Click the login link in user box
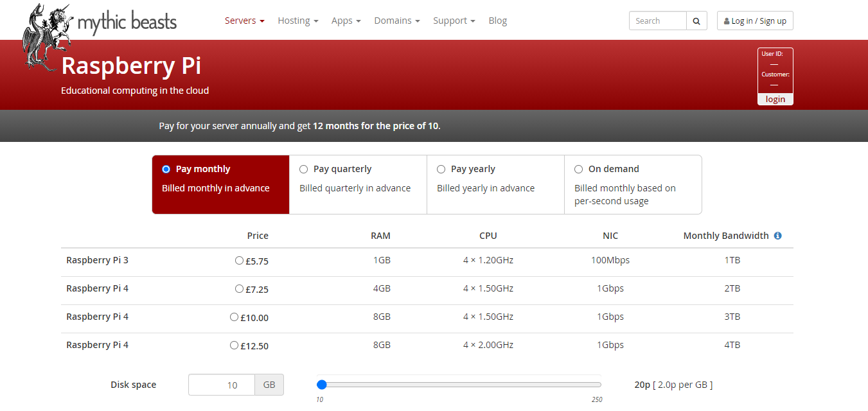Viewport: 868px width, 411px height. [x=775, y=100]
